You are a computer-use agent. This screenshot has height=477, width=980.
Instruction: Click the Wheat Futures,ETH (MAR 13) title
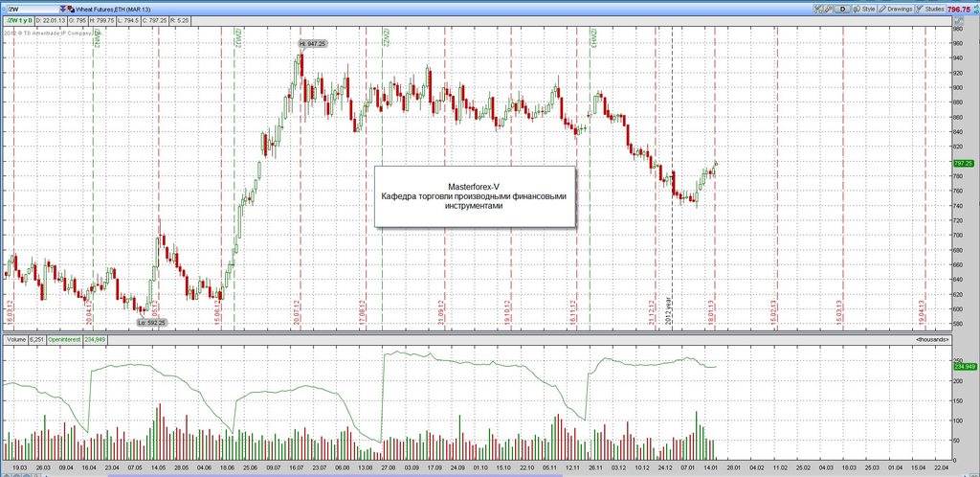point(113,10)
